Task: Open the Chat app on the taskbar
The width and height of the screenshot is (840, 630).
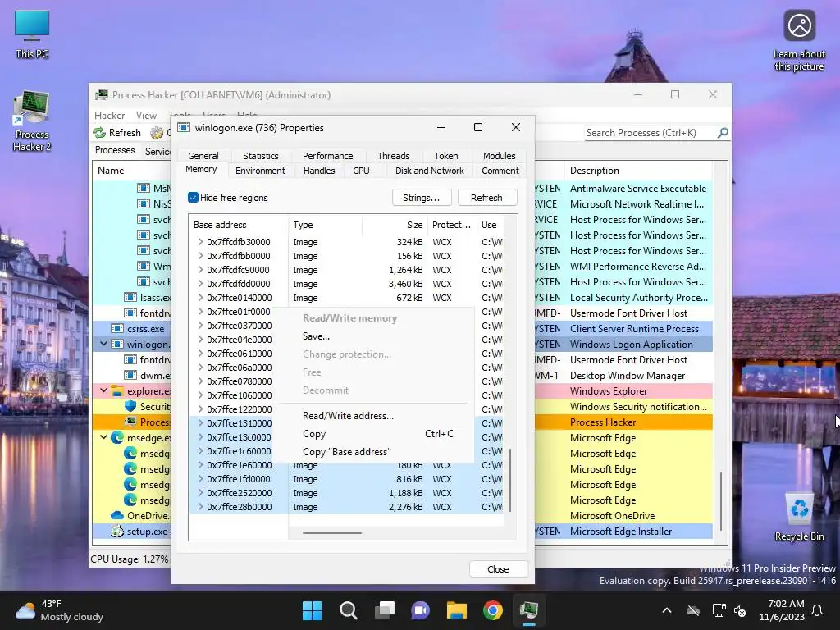Action: [x=421, y=610]
